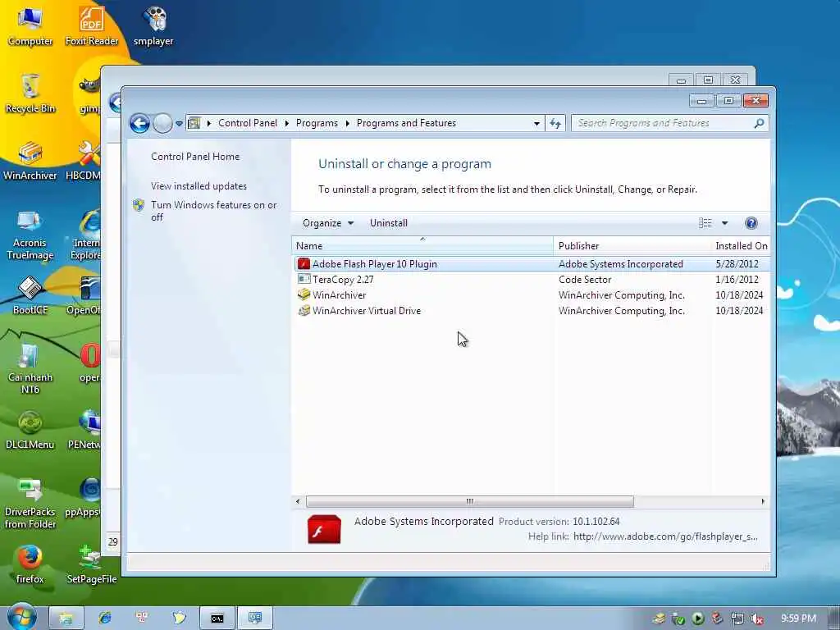Open the WinArchiver desktop shortcut
The image size is (840, 630).
click(x=30, y=161)
